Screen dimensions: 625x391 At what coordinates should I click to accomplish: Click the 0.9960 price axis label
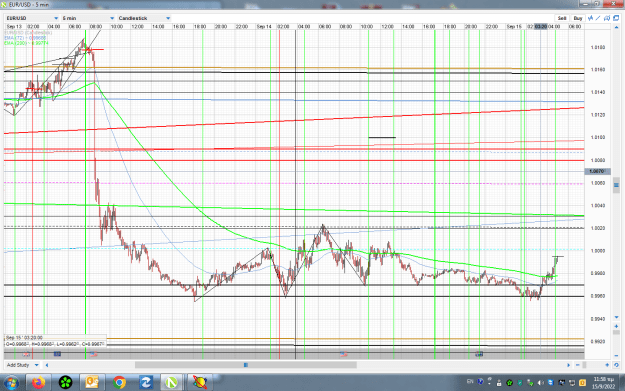(x=597, y=296)
